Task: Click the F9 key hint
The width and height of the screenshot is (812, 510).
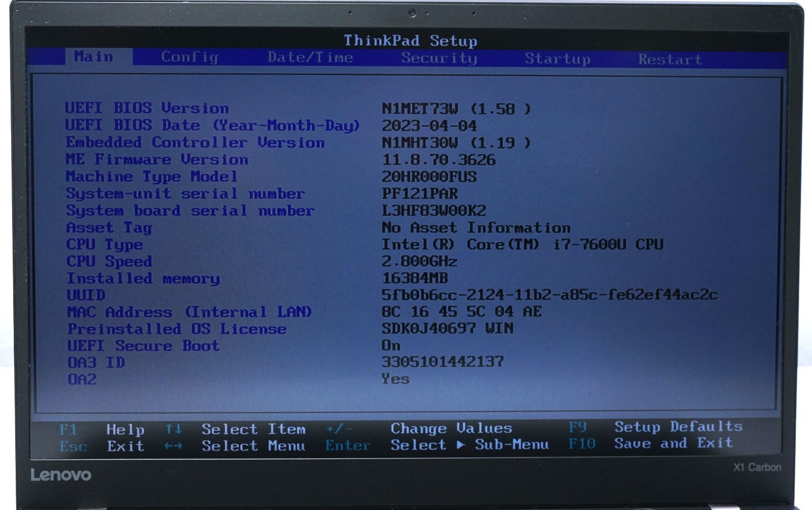Action: click(578, 427)
